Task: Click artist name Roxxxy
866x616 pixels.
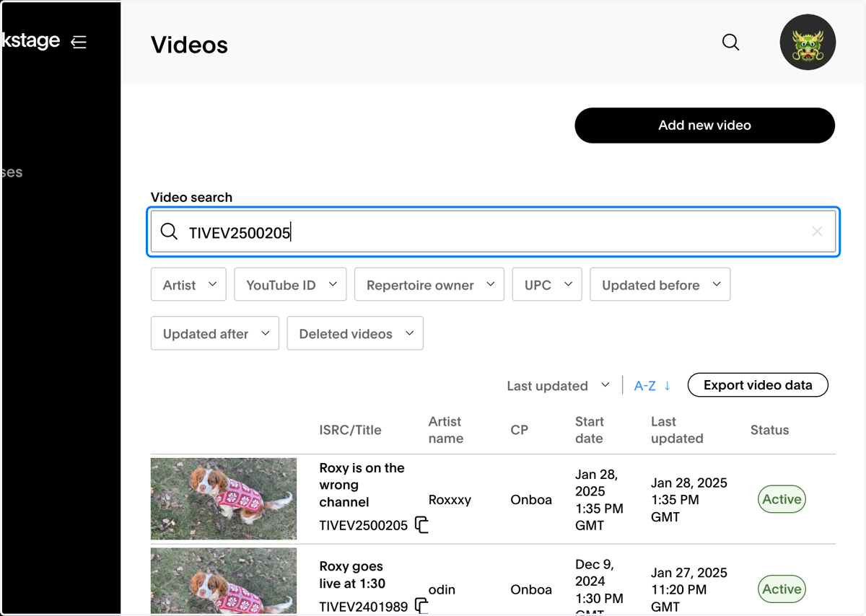Action: tap(450, 499)
